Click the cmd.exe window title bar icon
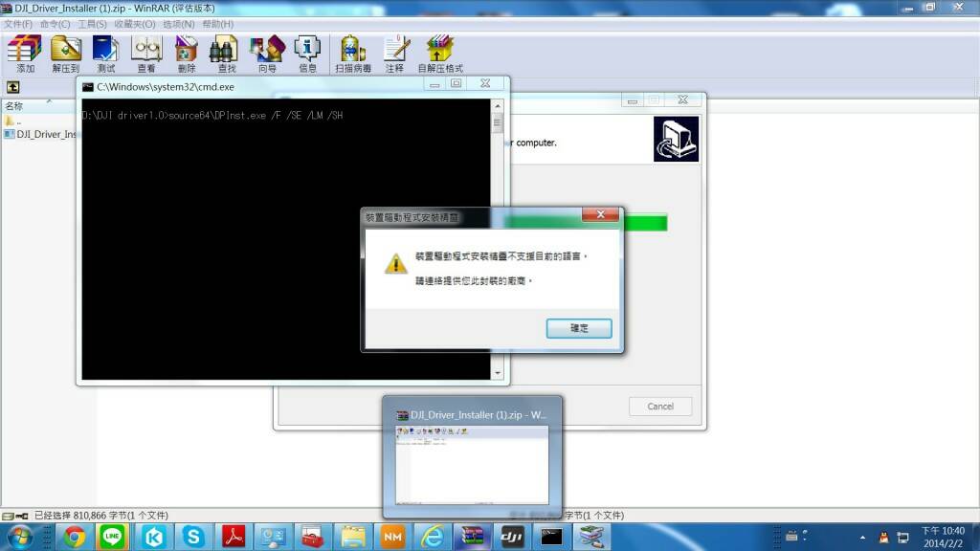This screenshot has height=551, width=980. pos(88,87)
